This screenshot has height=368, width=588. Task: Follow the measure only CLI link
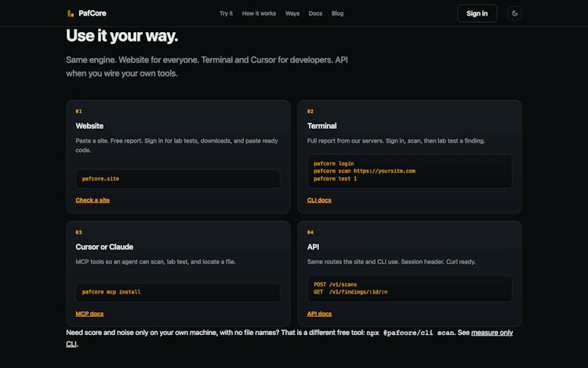[x=492, y=333]
